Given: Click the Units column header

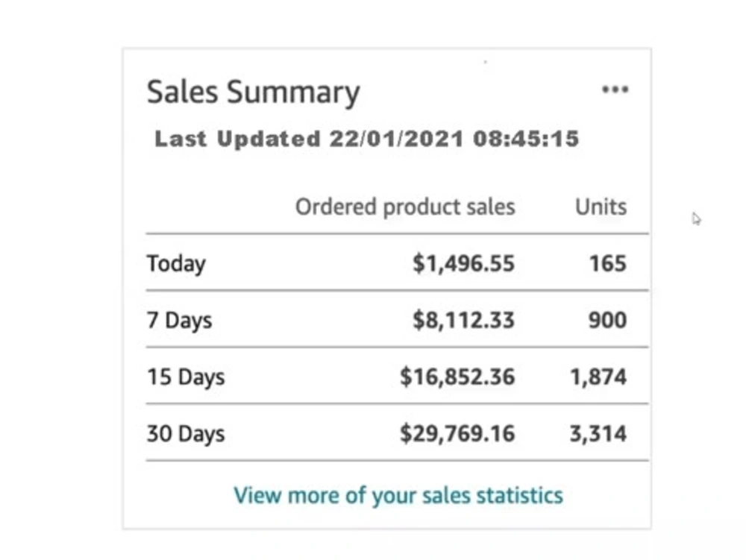Looking at the screenshot, I should coord(601,207).
